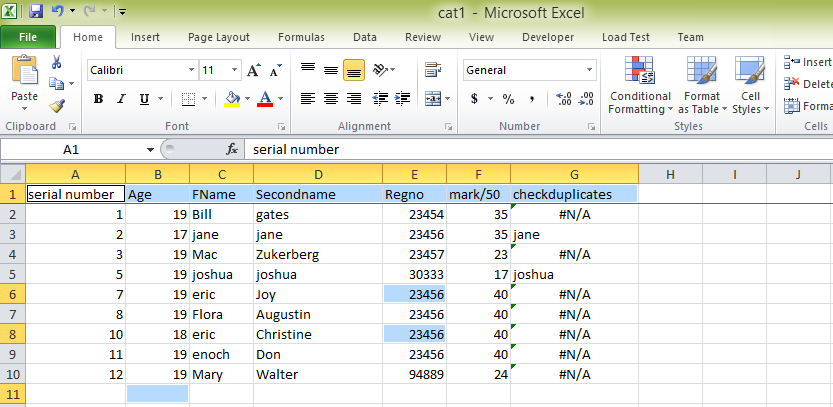
Task: Toggle Italic formatting
Action: (x=121, y=99)
